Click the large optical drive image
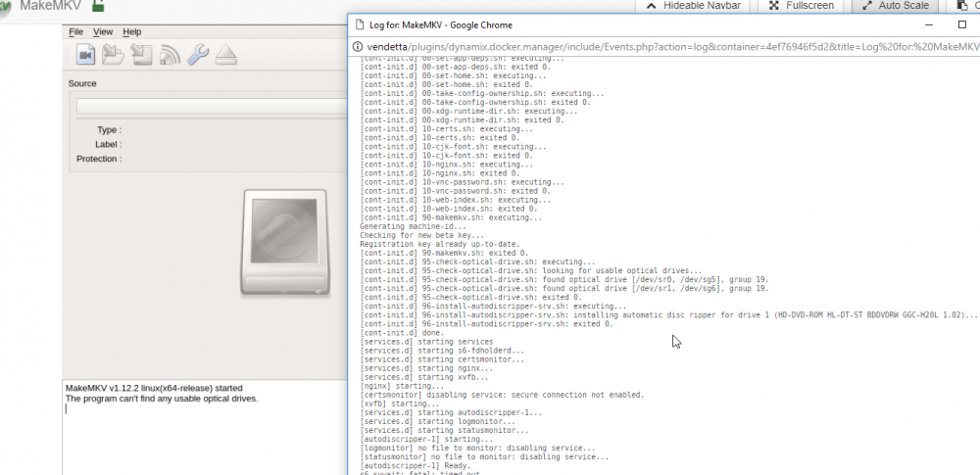The width and height of the screenshot is (980, 475). 285,242
